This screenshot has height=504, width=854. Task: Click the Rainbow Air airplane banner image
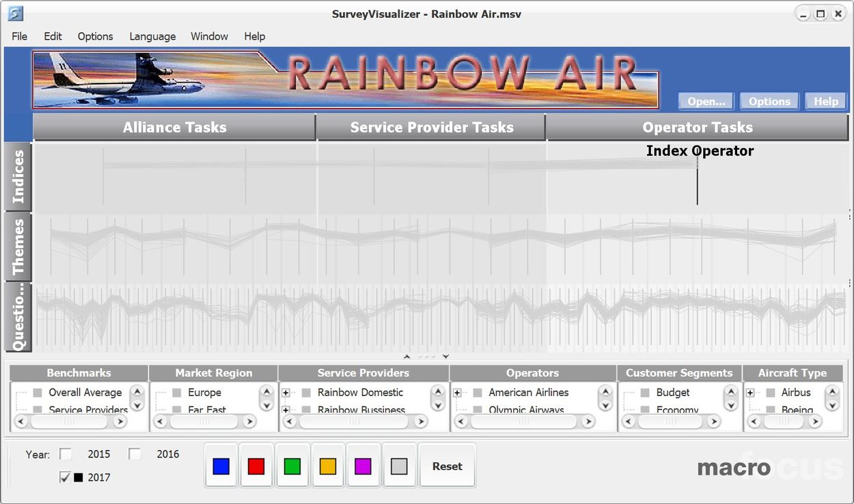pos(345,80)
